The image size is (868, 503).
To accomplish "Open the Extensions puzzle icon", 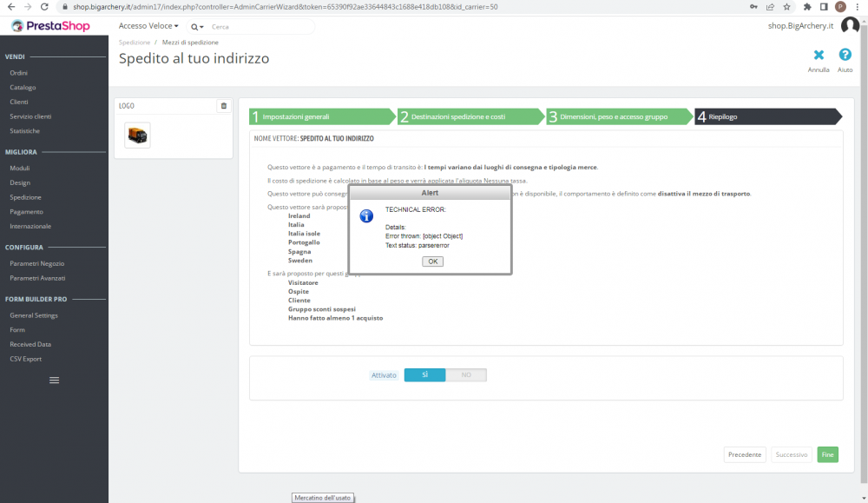I will (807, 7).
